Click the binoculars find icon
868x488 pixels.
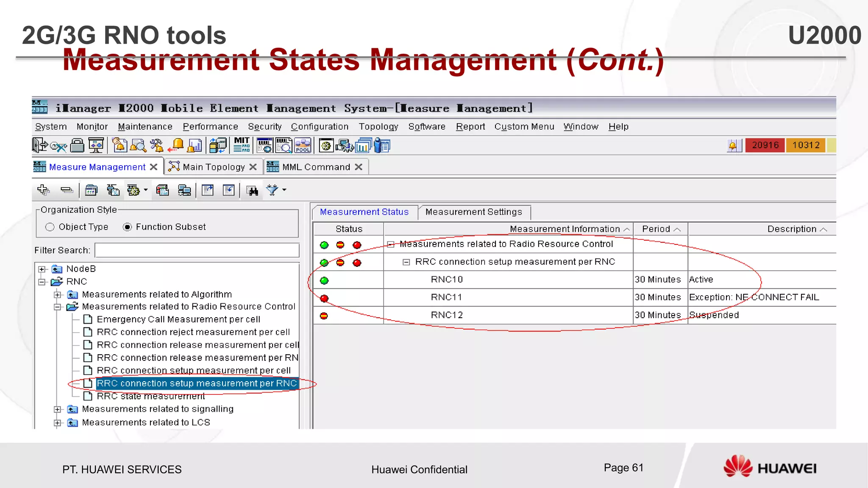[x=253, y=191]
